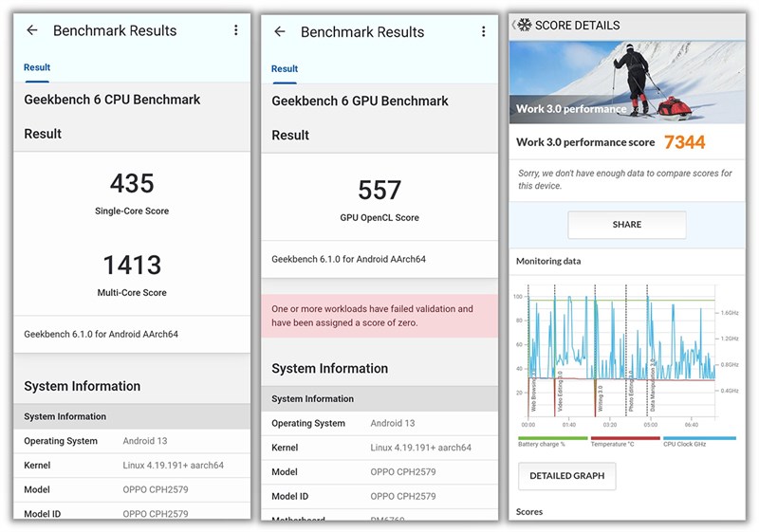Tap the 435 single-core score
759x532 pixels.
click(132, 183)
